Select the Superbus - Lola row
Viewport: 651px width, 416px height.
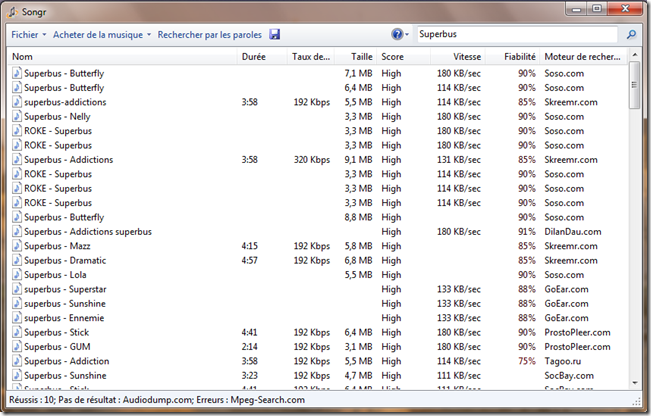(318, 274)
